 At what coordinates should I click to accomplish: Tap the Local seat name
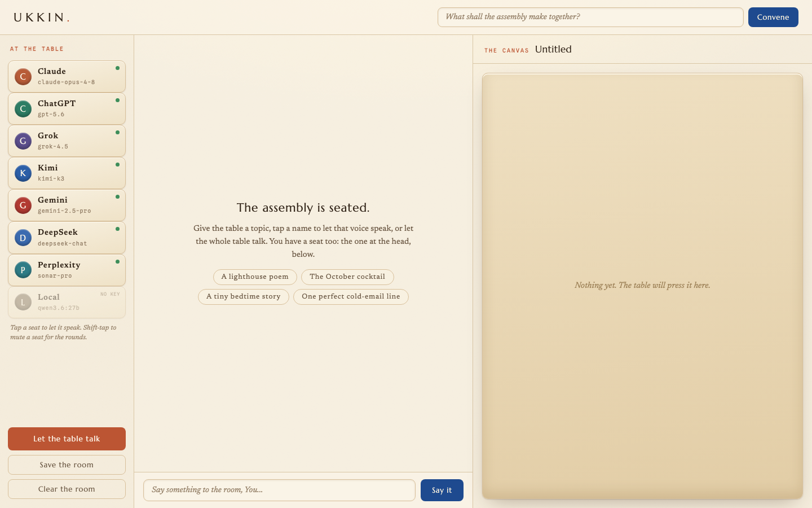(x=48, y=297)
